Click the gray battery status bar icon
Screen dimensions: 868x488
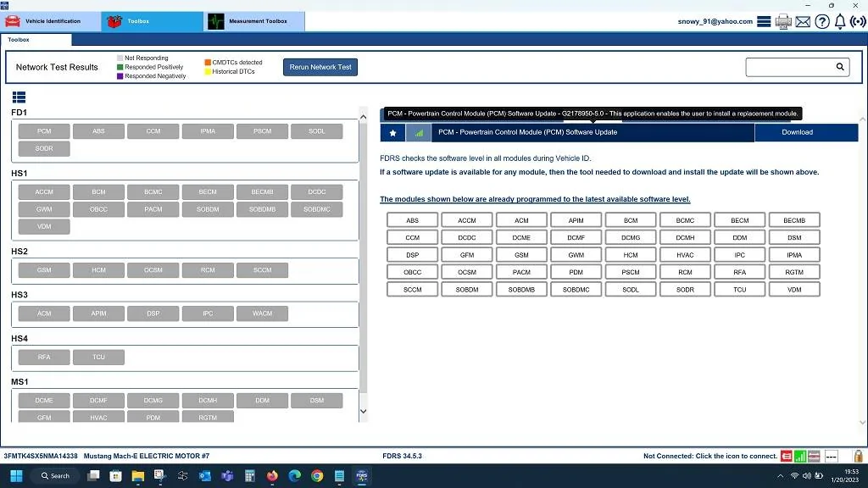point(814,456)
